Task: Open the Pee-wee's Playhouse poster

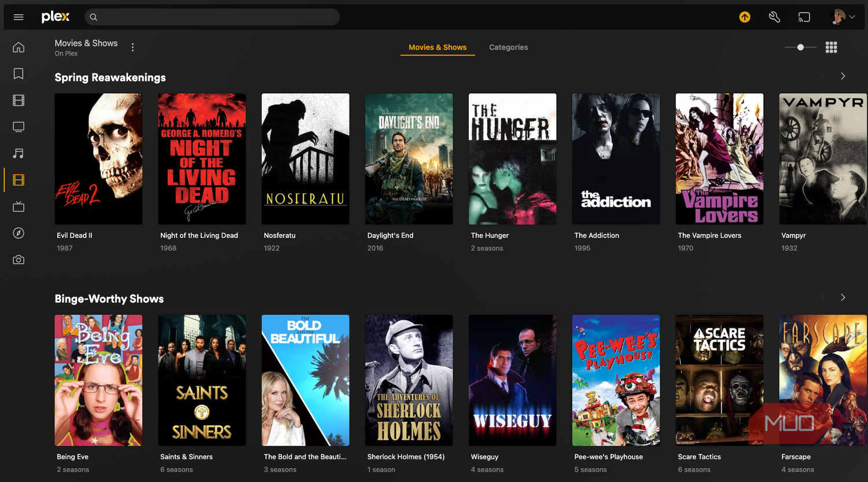Action: (x=616, y=380)
